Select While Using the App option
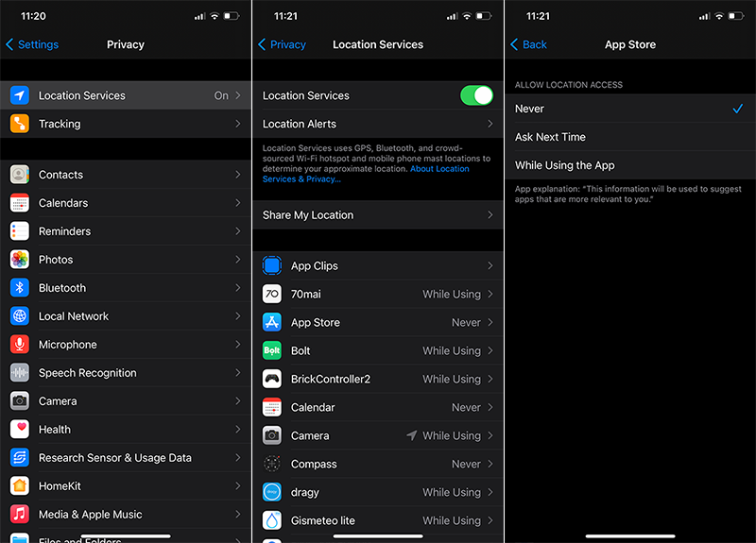 coord(630,165)
